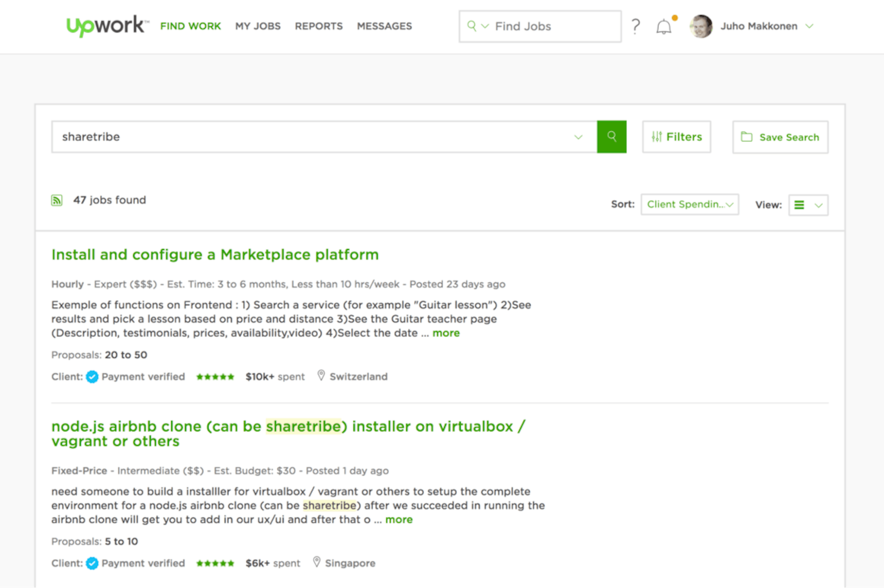Click the folder icon on Save Search
The height and width of the screenshot is (588, 884).
(746, 137)
